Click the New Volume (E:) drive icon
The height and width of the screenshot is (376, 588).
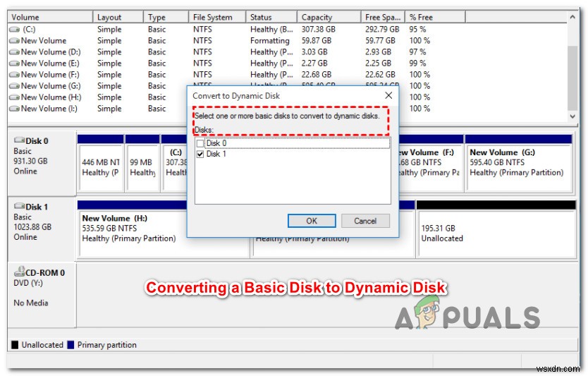click(14, 63)
